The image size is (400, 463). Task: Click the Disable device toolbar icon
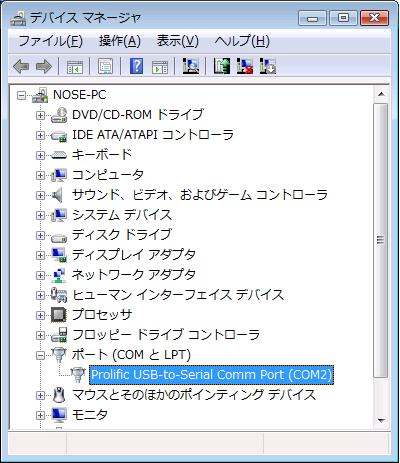click(268, 66)
